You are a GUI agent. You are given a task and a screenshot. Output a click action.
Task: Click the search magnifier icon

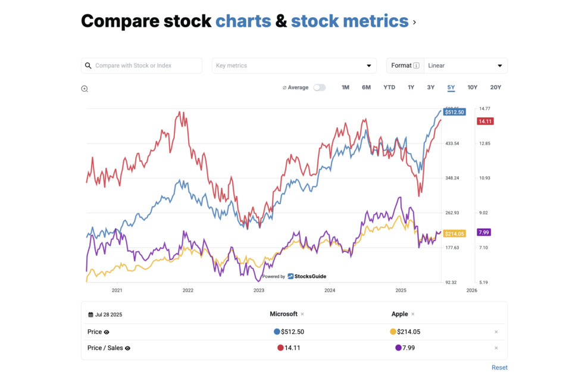coord(89,65)
